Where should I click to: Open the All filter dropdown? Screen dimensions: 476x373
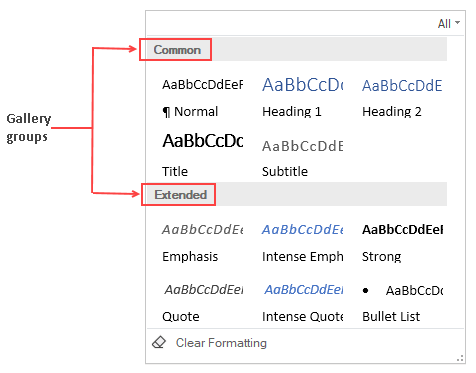click(x=449, y=24)
